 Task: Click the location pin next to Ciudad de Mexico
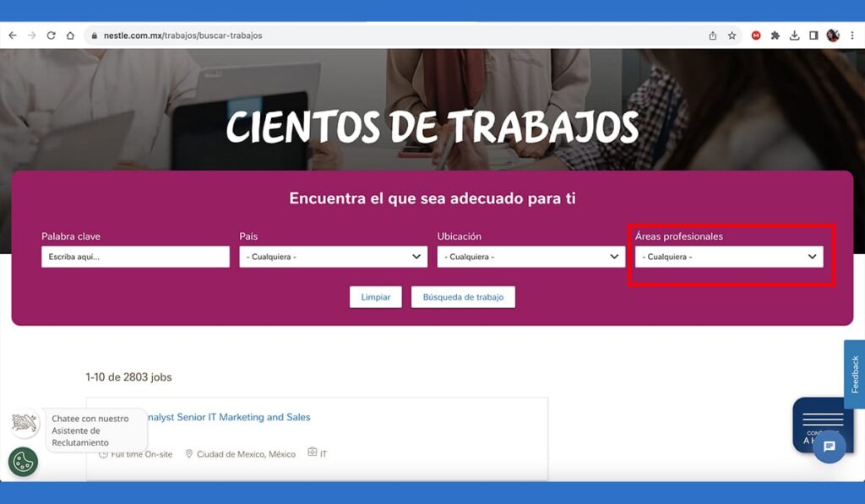click(188, 454)
